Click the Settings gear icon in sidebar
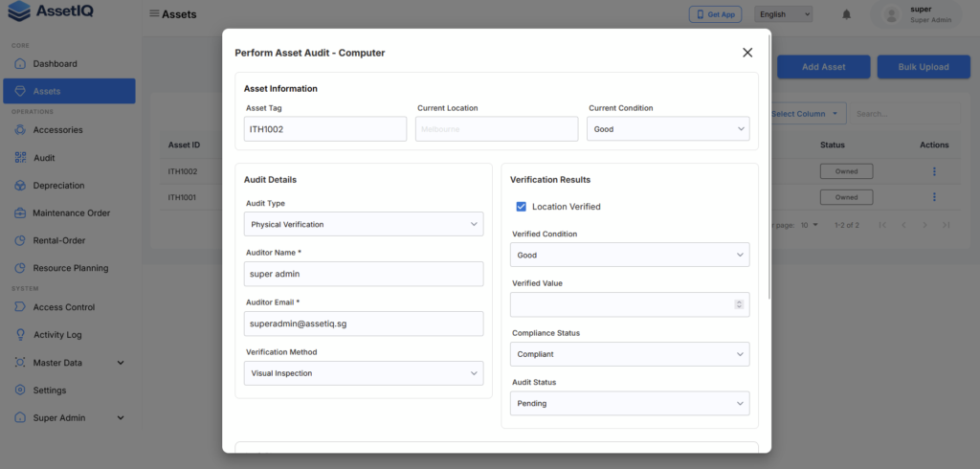980x469 pixels. point(20,391)
